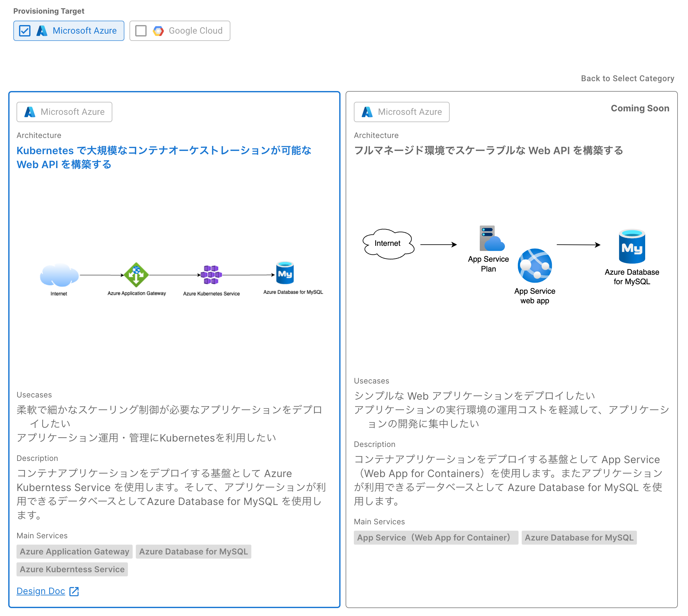Click Back to Select Category link
The image size is (688, 616).
pos(627,79)
